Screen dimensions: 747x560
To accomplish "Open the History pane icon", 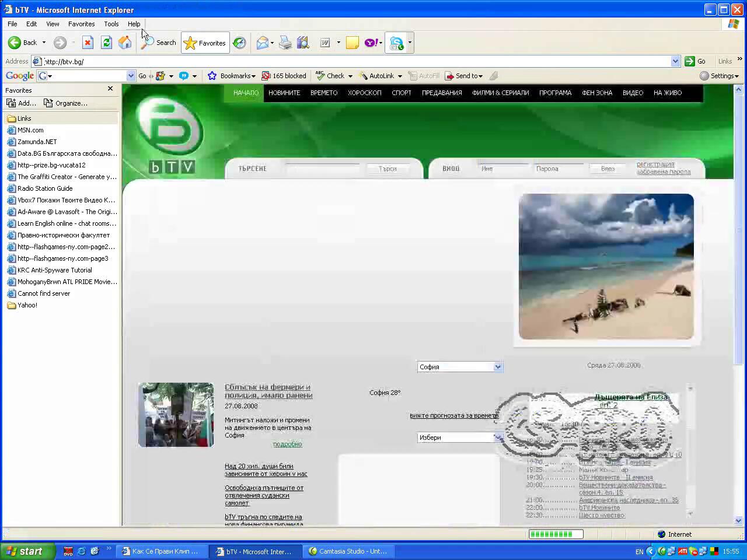I will (x=239, y=43).
